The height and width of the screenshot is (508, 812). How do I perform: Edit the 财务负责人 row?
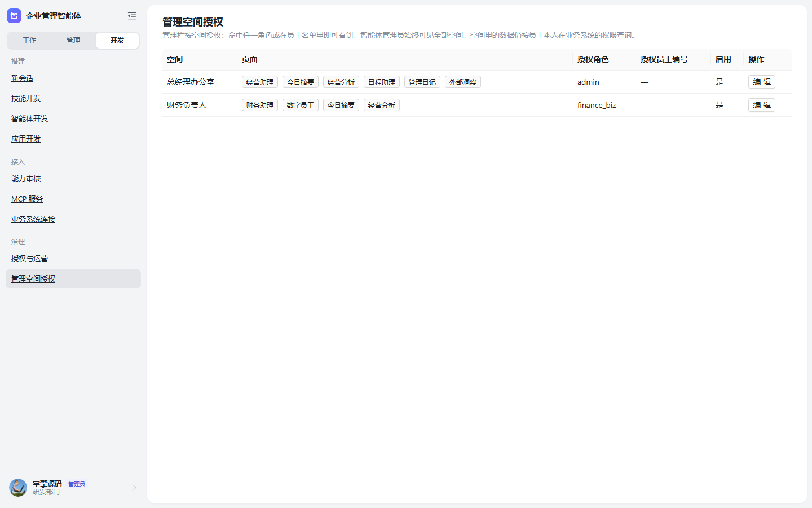point(762,105)
